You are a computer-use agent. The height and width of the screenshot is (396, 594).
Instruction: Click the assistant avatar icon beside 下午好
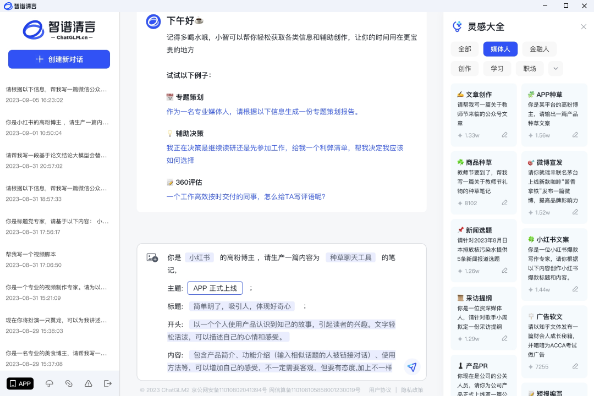point(153,21)
